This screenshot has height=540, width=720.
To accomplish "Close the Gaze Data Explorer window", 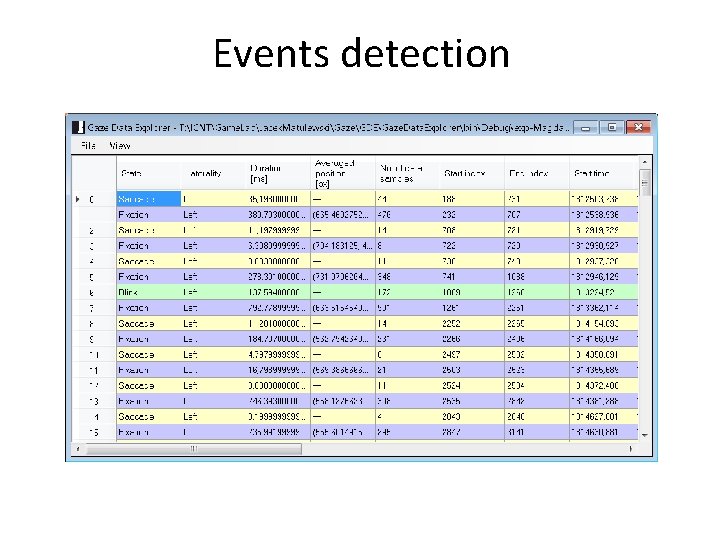I will coord(638,127).
